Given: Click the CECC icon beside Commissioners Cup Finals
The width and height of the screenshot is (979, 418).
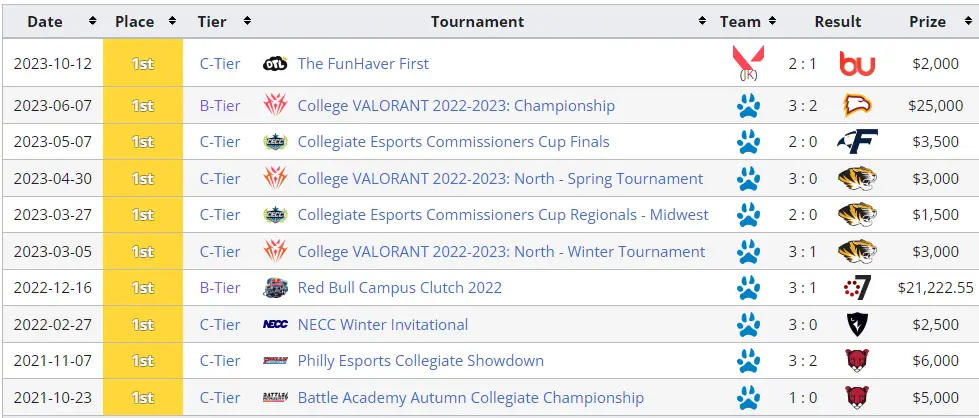Looking at the screenshot, I should click(x=275, y=142).
